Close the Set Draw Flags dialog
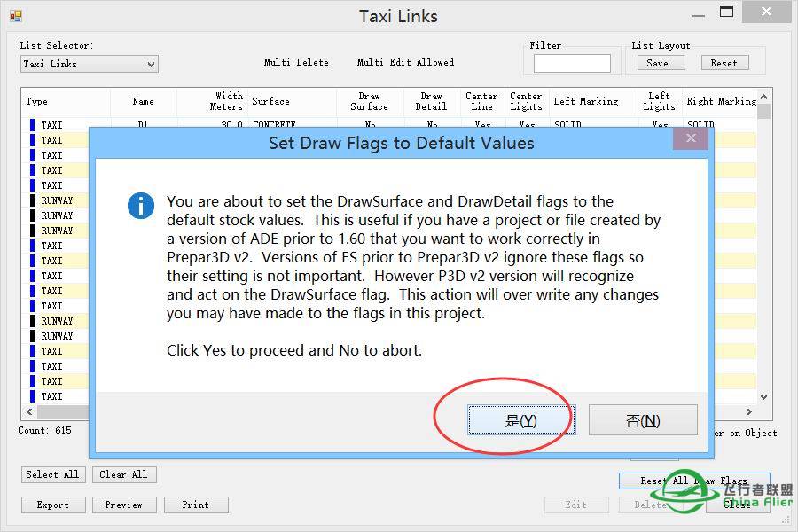The width and height of the screenshot is (798, 532). pos(690,137)
